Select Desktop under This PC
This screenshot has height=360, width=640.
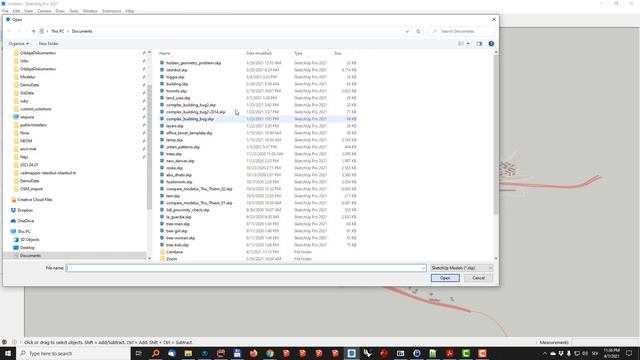(27, 248)
